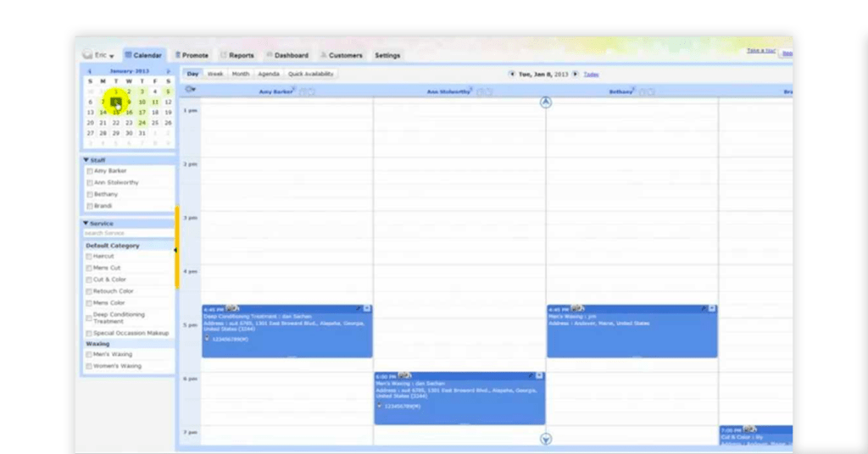Close Bethany's 4:45 PM Men's Waxing appointment

[712, 308]
